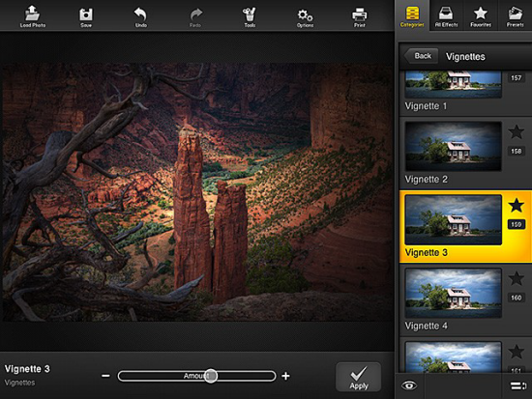This screenshot has width=532, height=399.
Task: Open the Options gears
Action: click(305, 17)
